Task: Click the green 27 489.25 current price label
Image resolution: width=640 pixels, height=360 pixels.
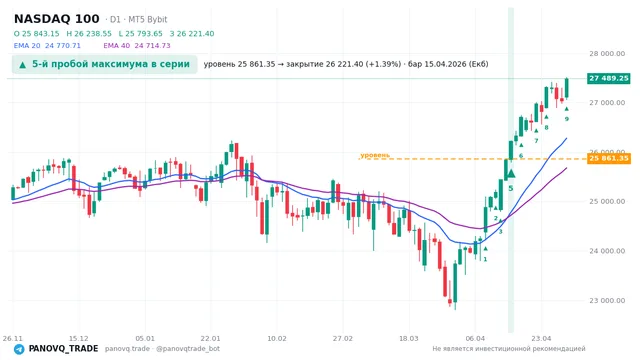Action: 609,78
